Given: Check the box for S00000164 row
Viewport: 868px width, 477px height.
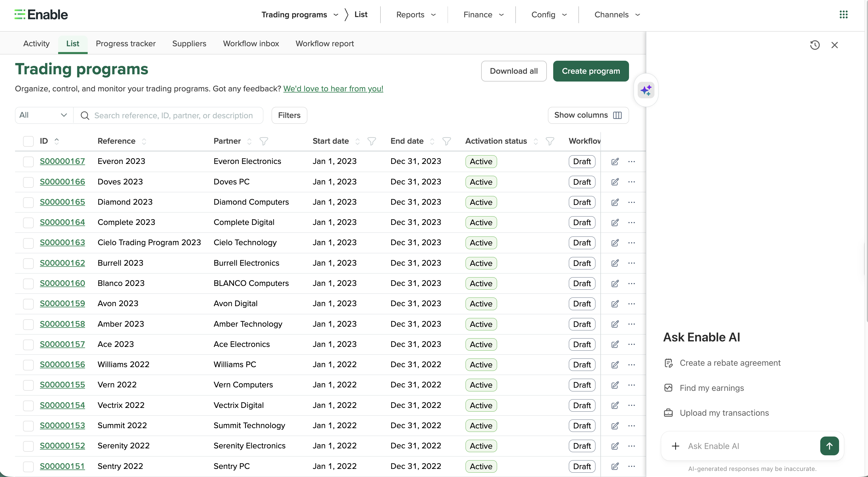Looking at the screenshot, I should [28, 223].
